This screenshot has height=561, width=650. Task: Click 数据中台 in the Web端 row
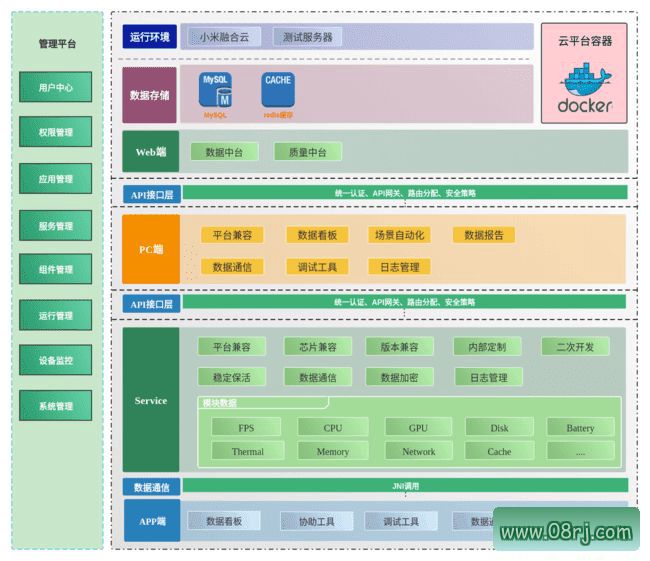coord(224,152)
